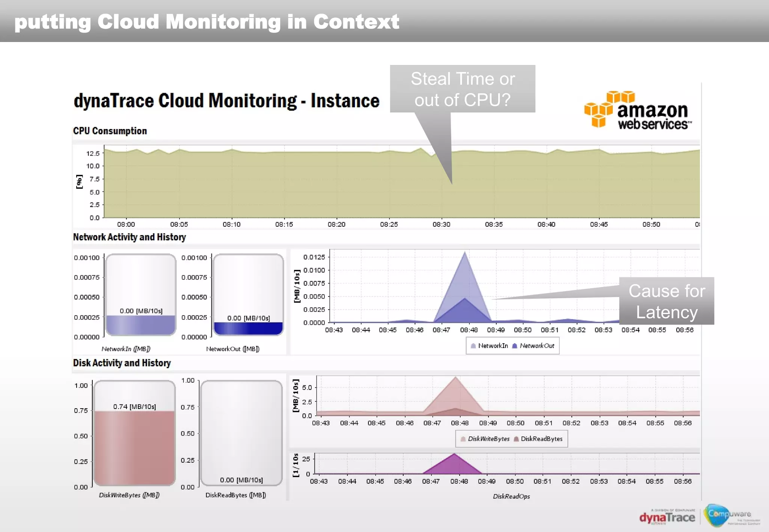The image size is (769, 532).
Task: Click the dynaTrace logo in footer
Action: [667, 517]
